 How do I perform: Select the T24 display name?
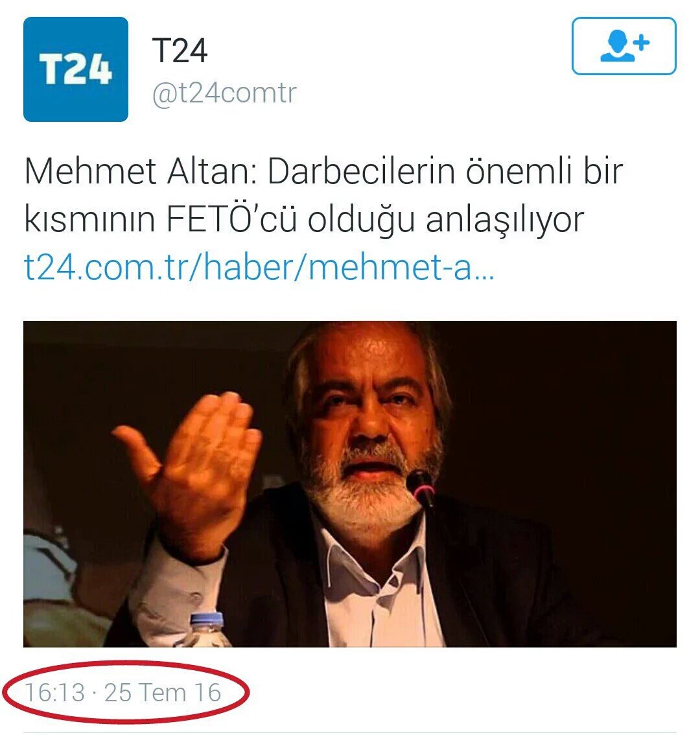(180, 51)
